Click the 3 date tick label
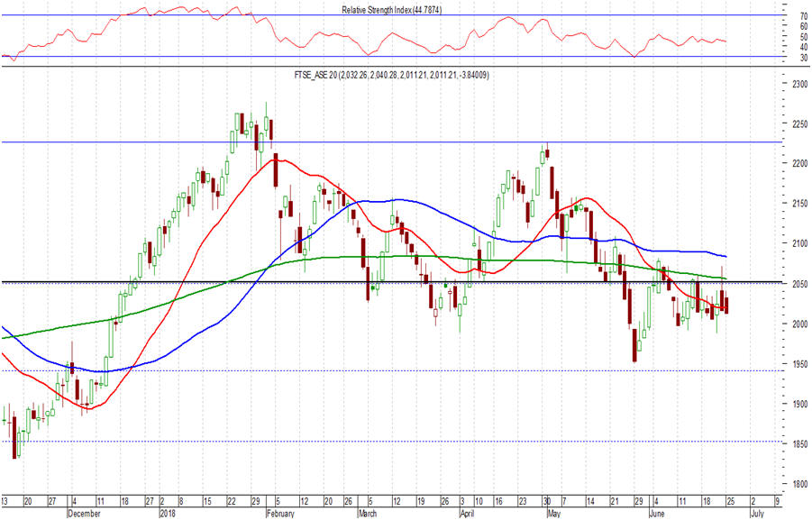Viewport: 812px width, 520px height. pos(463,502)
